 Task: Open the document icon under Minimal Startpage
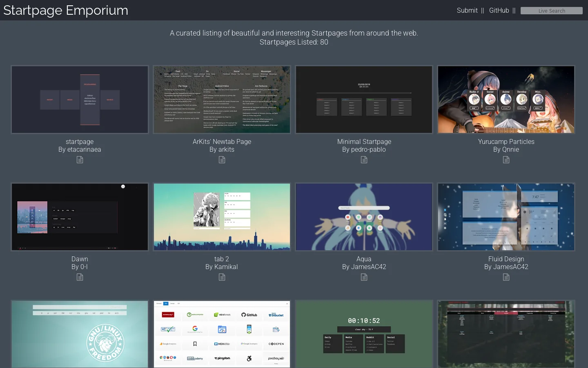pos(364,159)
